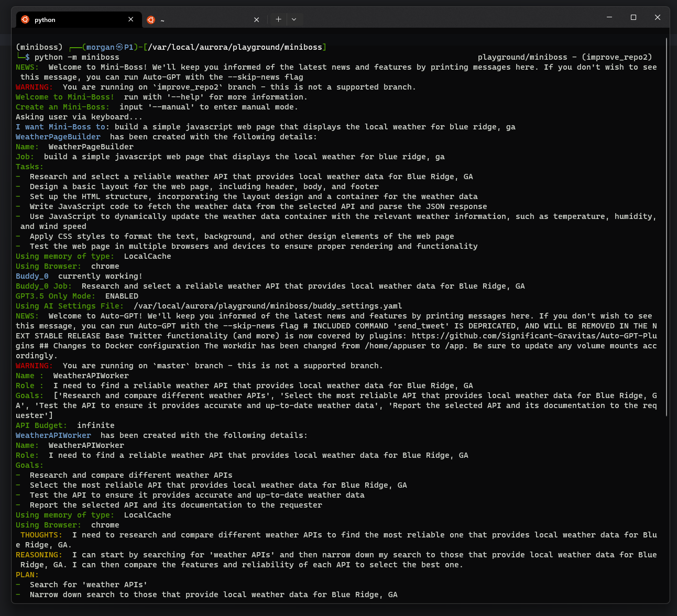Click the 'python -m miniboss' command text
The image size is (677, 616).
click(77, 57)
